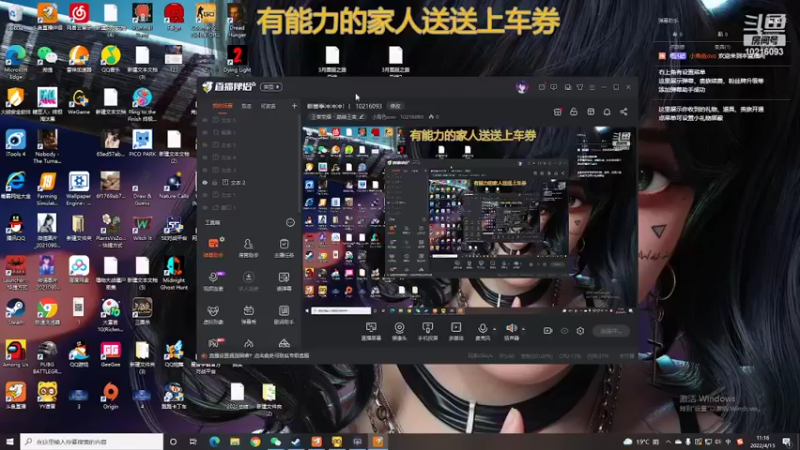
Task: Open Microsoft Edge from the taskbar
Action: (x=214, y=442)
